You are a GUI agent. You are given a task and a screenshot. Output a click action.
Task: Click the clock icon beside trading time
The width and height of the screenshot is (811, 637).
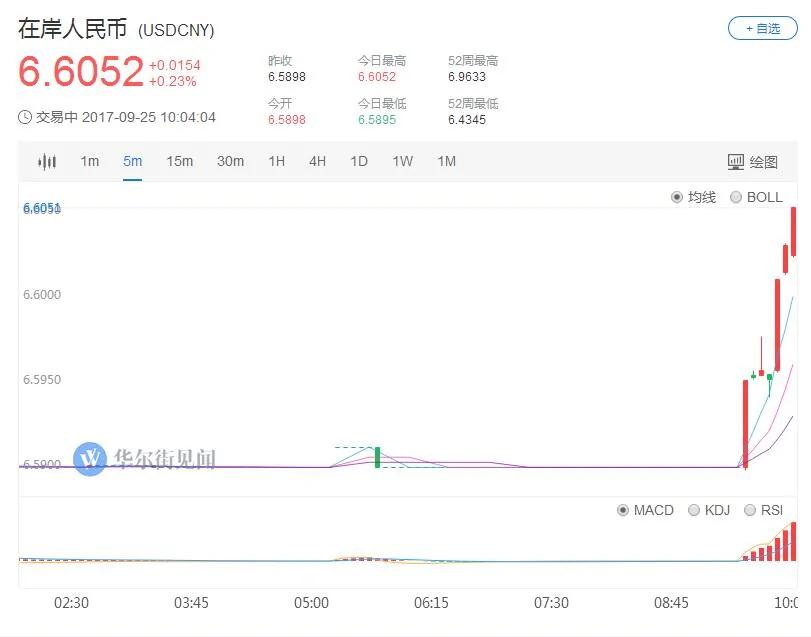(25, 117)
